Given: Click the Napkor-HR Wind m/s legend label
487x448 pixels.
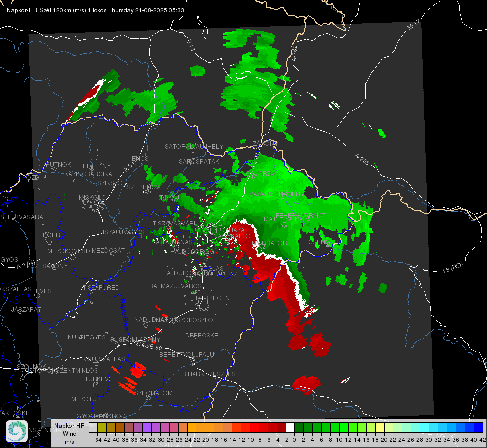Looking at the screenshot, I should click(x=69, y=433).
